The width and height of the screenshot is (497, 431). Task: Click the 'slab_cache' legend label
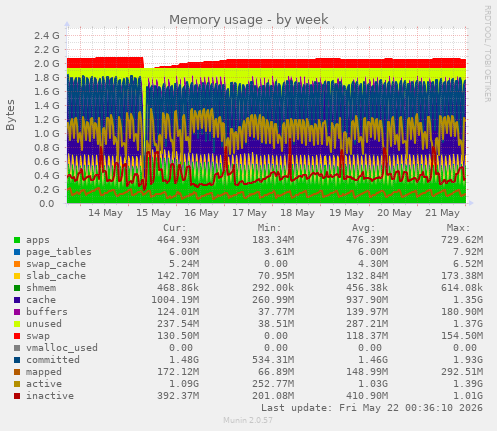[x=56, y=276]
